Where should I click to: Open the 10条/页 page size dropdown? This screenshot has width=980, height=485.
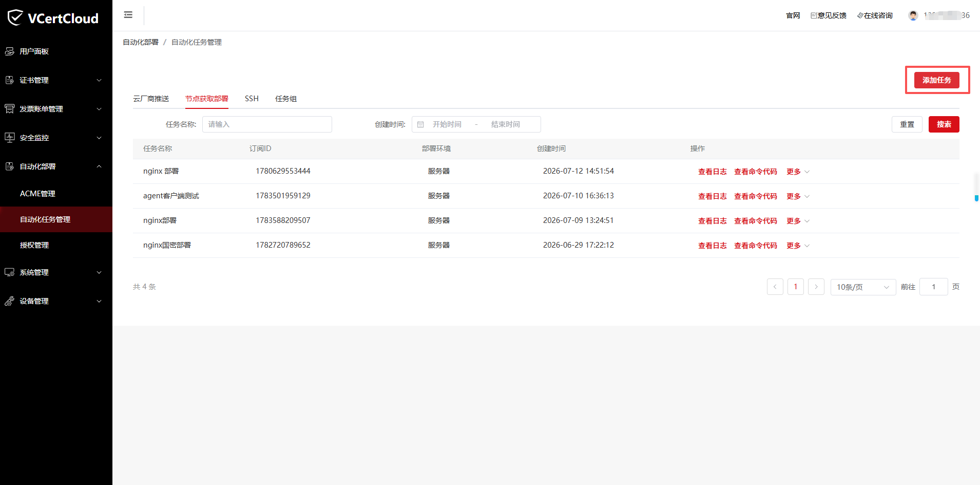(863, 287)
